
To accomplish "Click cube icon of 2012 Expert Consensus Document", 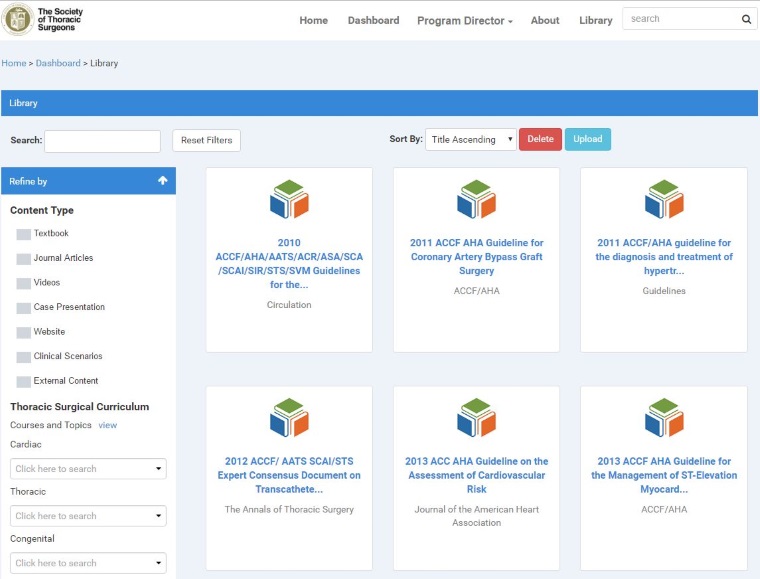I will click(x=289, y=418).
